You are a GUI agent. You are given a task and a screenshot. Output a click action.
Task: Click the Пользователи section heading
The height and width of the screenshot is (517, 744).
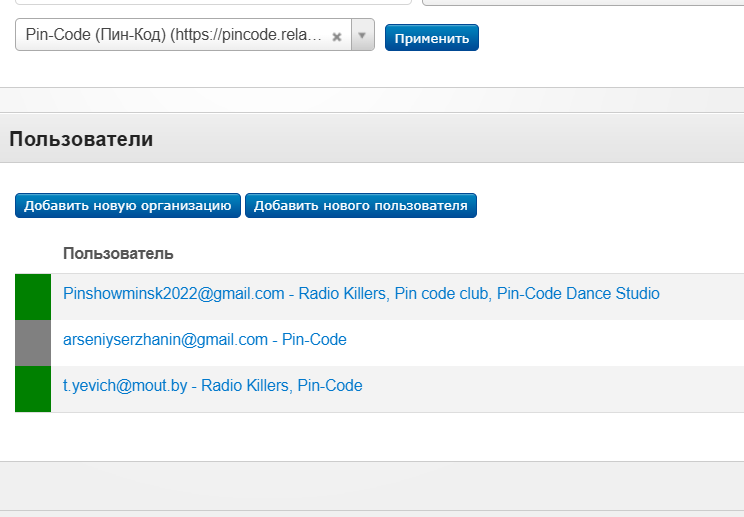pyautogui.click(x=81, y=139)
